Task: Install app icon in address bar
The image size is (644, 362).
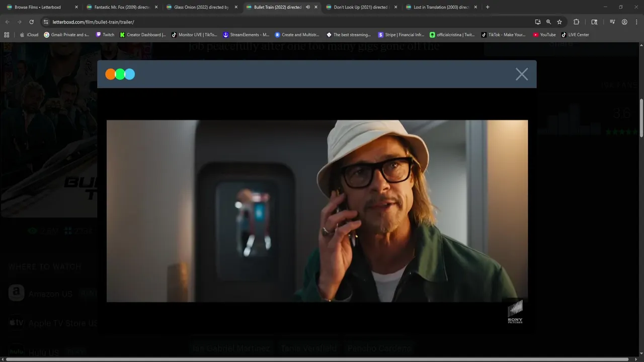Action: coord(538,22)
